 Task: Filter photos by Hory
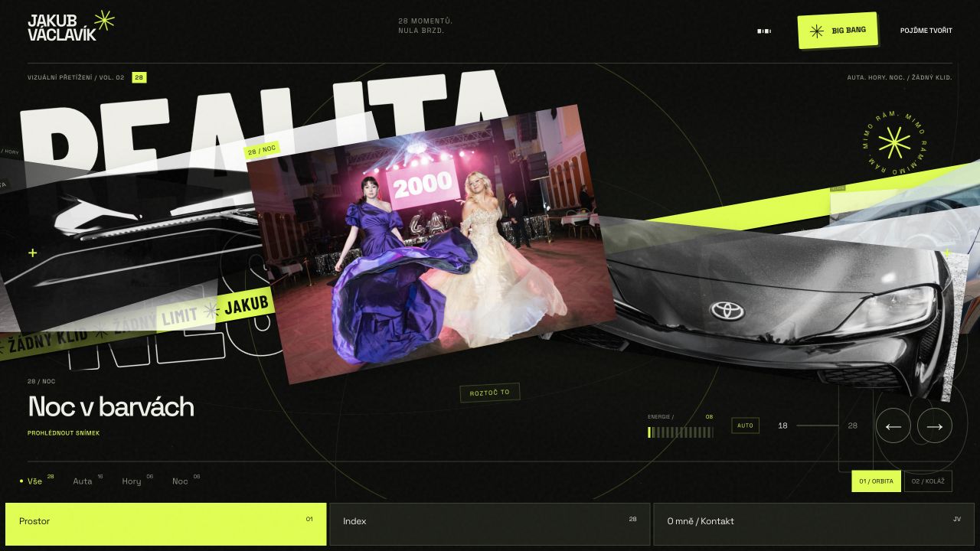[137, 481]
